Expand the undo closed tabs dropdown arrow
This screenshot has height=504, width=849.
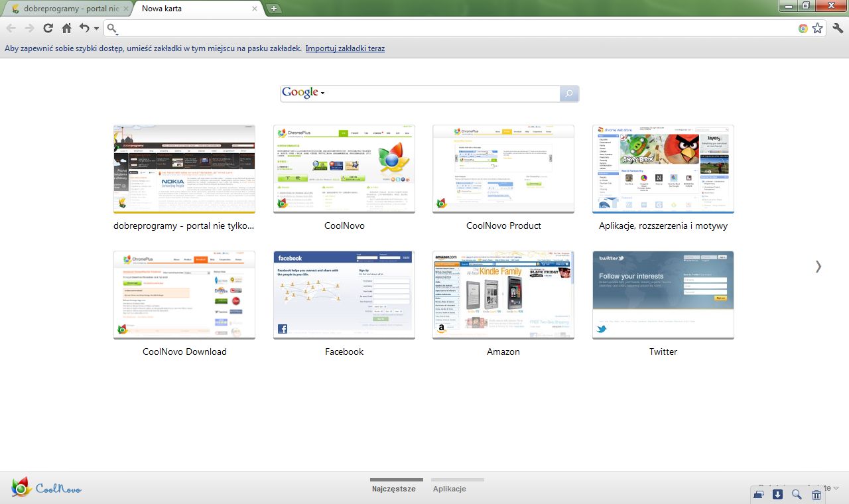pyautogui.click(x=96, y=29)
